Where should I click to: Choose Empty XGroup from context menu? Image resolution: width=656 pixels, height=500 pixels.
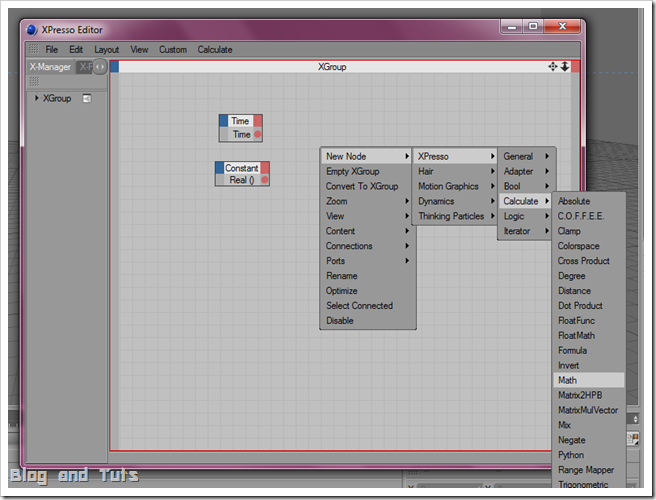pyautogui.click(x=367, y=172)
